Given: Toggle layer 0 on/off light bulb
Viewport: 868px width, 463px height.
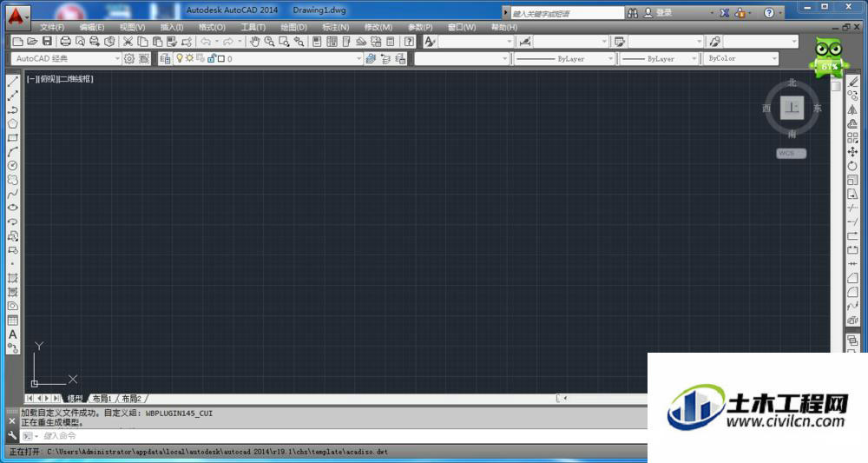Looking at the screenshot, I should tap(180, 58).
